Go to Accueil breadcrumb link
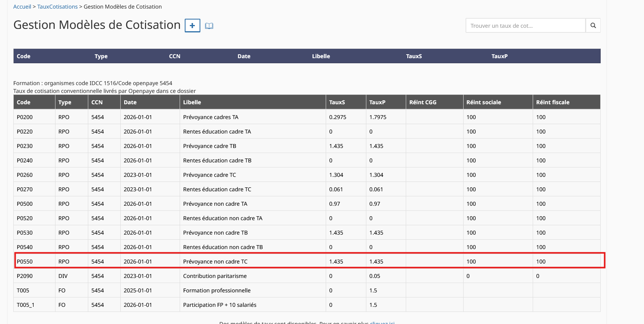The height and width of the screenshot is (324, 644). click(22, 7)
